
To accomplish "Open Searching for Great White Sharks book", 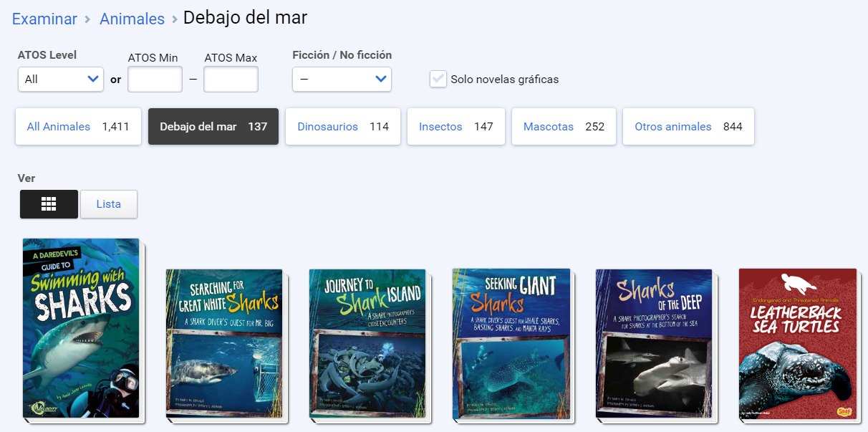I will [224, 344].
